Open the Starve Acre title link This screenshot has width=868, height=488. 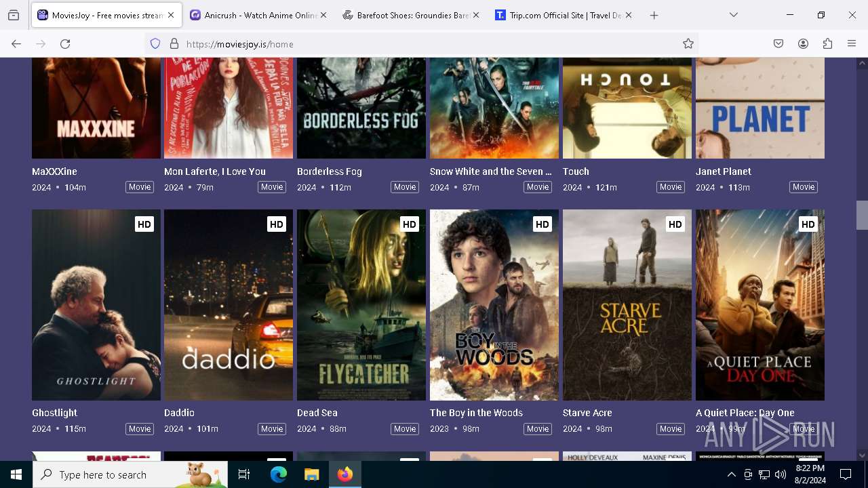pos(587,413)
